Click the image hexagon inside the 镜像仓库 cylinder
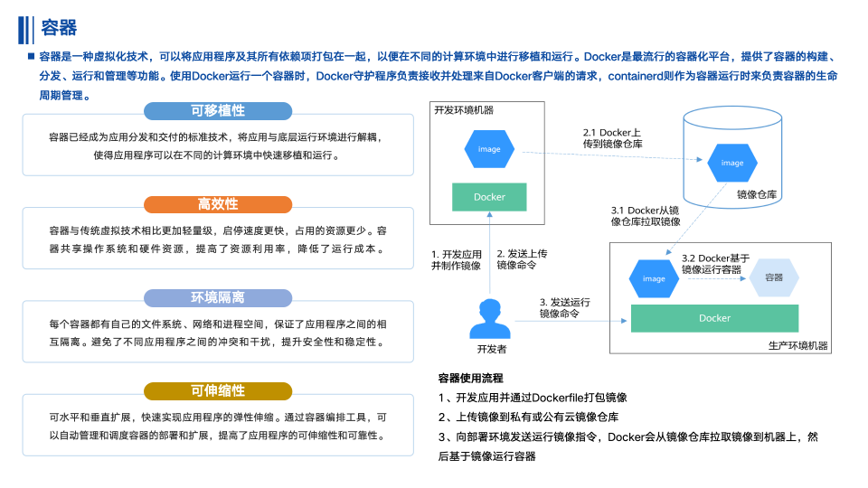868x488 pixels. click(x=732, y=163)
